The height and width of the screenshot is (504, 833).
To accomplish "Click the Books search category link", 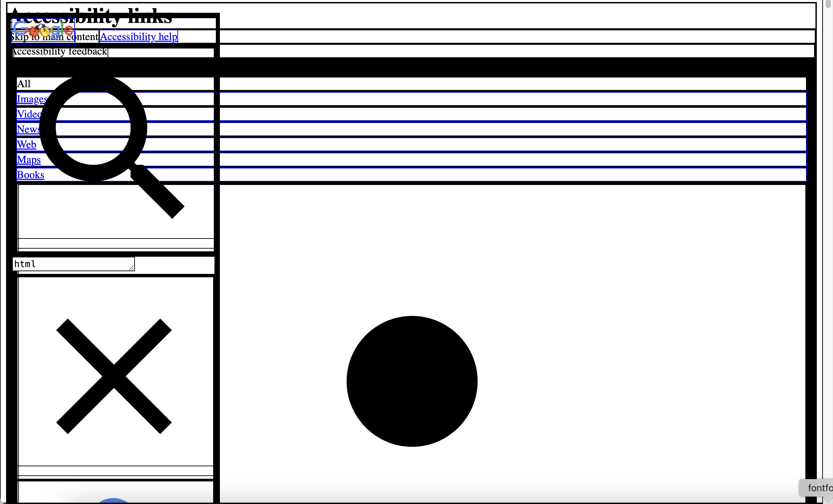I will tap(30, 174).
